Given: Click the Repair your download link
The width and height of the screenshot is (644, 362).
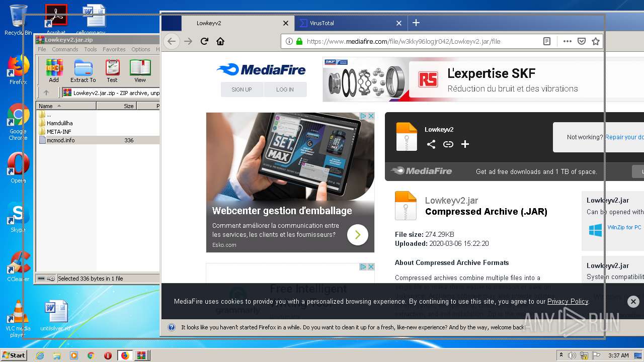Looking at the screenshot, I should pyautogui.click(x=624, y=137).
